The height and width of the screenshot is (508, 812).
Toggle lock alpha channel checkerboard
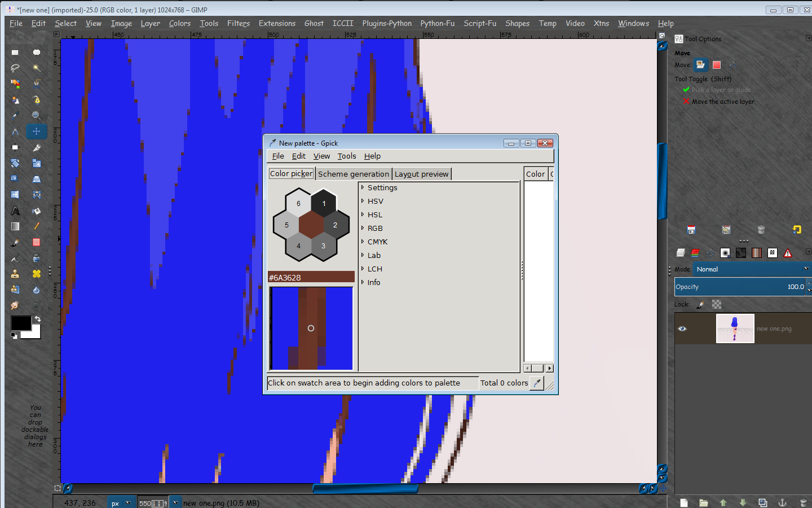coord(717,305)
